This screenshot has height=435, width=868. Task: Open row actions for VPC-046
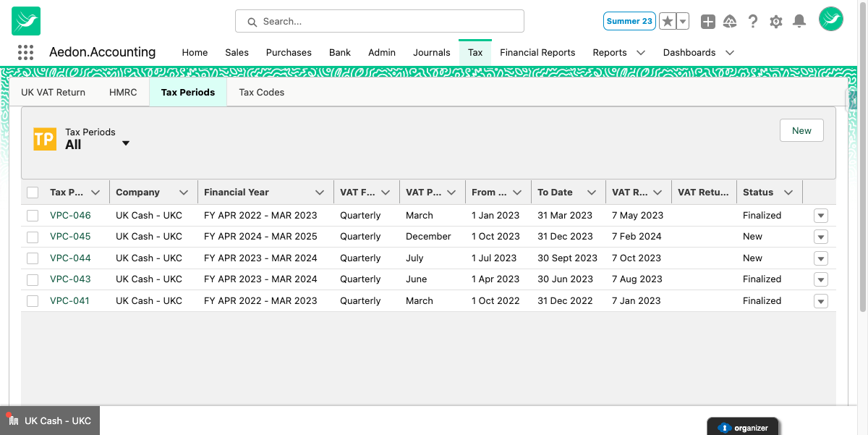click(820, 216)
